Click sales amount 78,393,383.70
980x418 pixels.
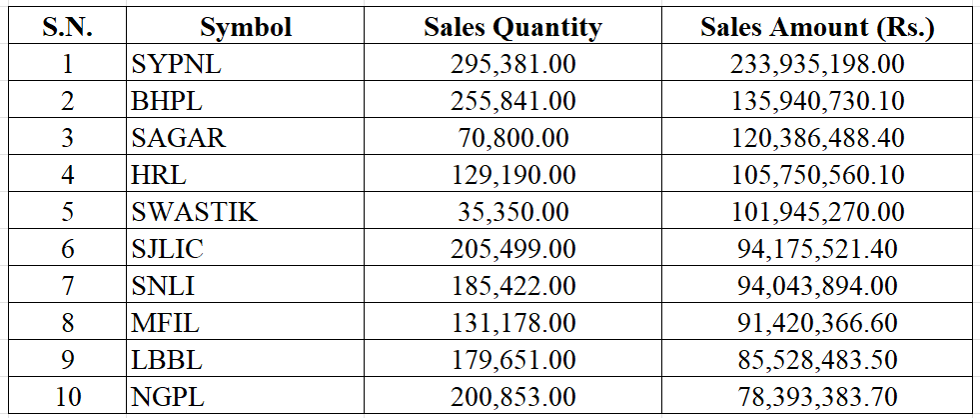click(816, 397)
